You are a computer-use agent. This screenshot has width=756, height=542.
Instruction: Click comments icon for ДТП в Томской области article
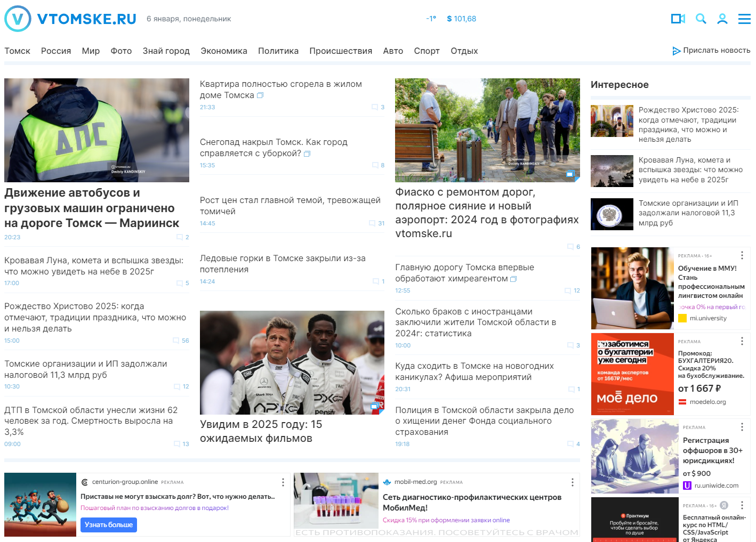tap(177, 444)
